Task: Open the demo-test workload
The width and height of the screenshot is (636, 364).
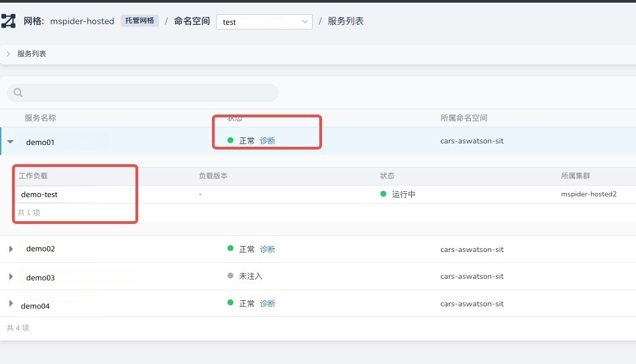Action: [x=40, y=194]
